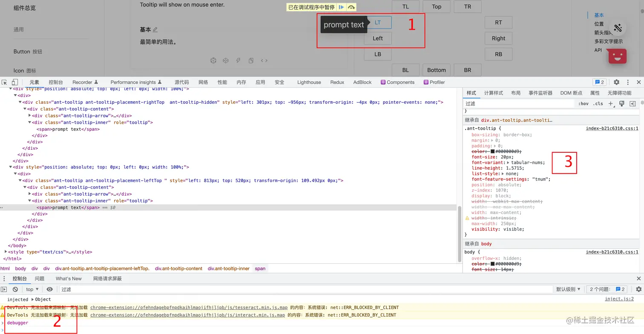Open the DevTools three-dot customize menu

(627, 82)
